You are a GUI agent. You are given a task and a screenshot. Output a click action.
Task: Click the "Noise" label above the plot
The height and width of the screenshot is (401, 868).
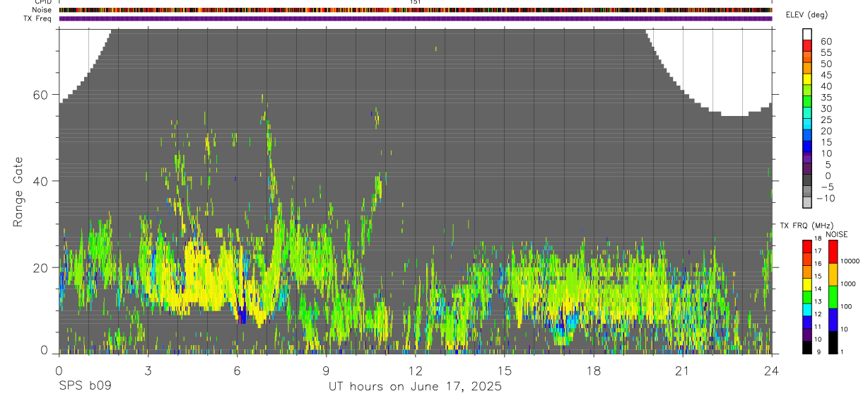(x=42, y=10)
